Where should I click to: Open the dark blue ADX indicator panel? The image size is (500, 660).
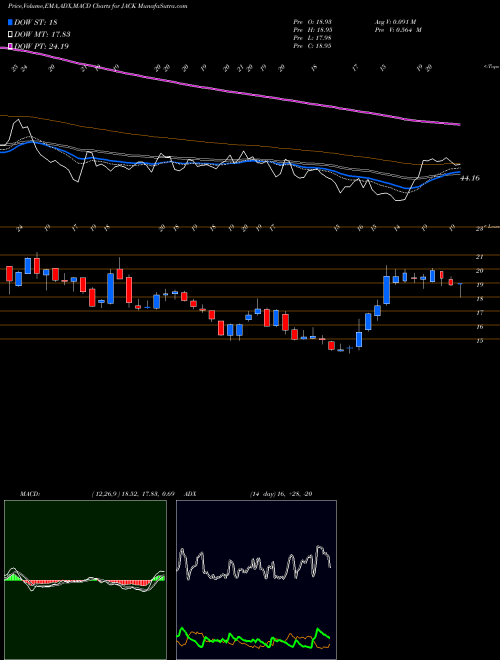[256, 580]
